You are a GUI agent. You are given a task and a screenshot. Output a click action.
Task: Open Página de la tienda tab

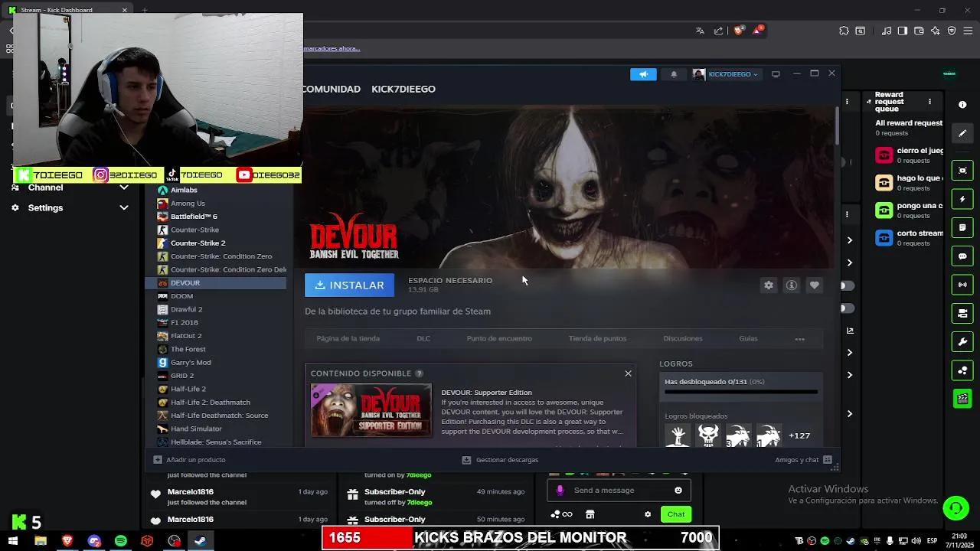click(348, 338)
